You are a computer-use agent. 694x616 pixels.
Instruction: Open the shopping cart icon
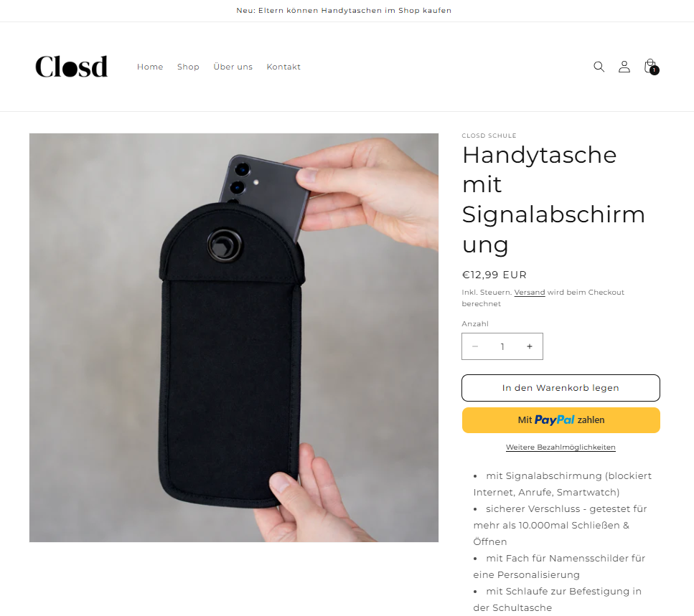(x=650, y=66)
